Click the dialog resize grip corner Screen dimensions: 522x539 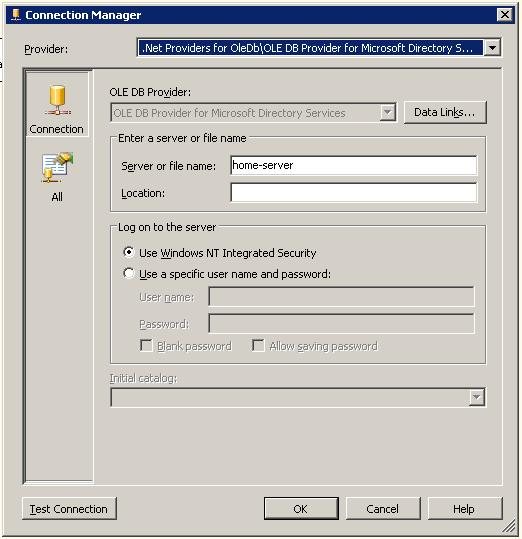[x=510, y=527]
